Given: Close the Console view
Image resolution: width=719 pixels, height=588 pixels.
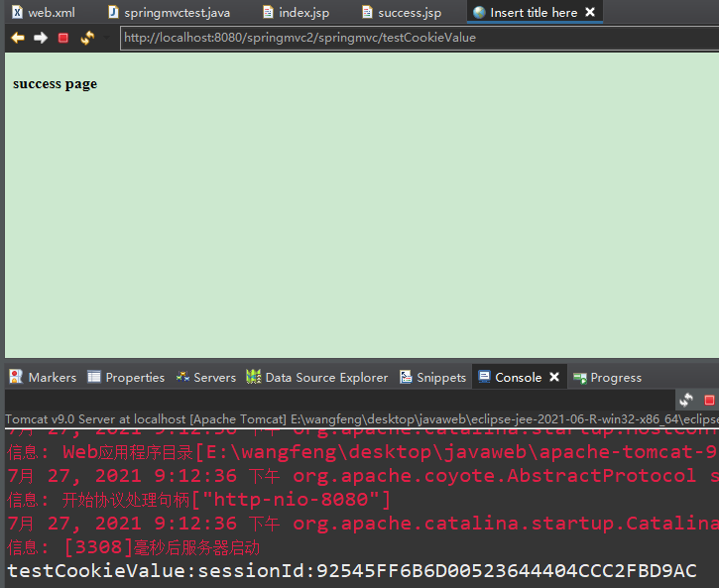Looking at the screenshot, I should coord(554,377).
